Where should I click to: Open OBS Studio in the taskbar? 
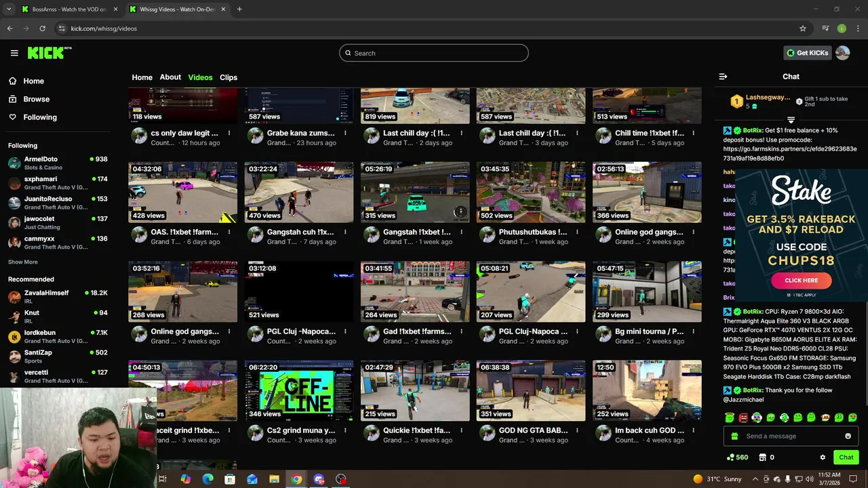(341, 479)
